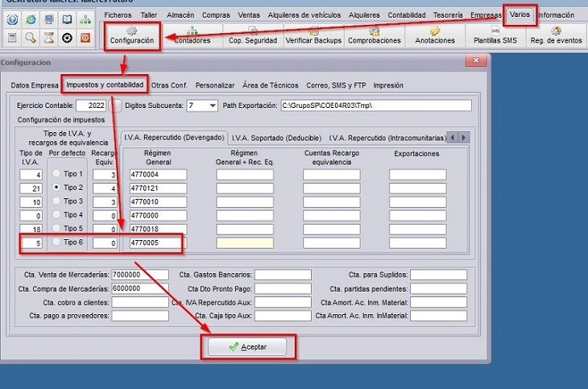Open Reg. de eventos log
The height and width of the screenshot is (389, 588).
556,35
